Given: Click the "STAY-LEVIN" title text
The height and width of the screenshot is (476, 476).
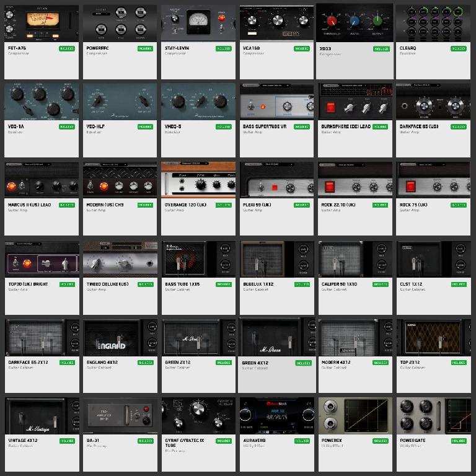Looking at the screenshot, I should coord(177,48).
